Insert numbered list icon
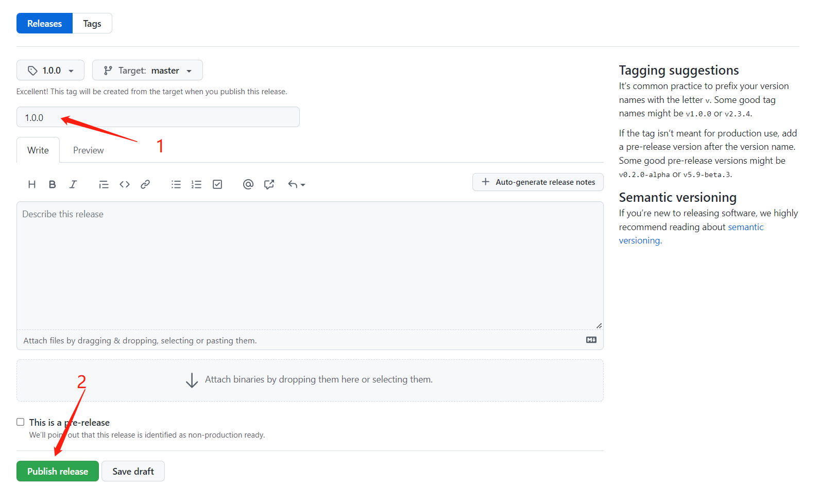The height and width of the screenshot is (504, 835). 196,184
